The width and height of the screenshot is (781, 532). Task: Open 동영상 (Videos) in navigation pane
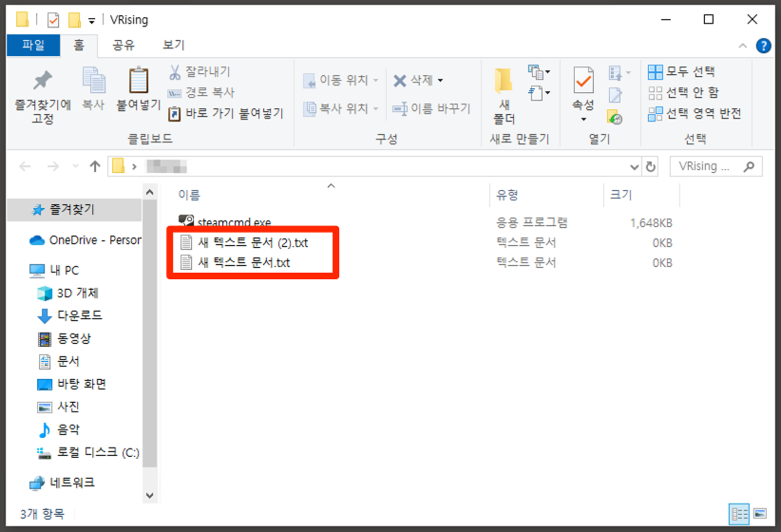65,339
